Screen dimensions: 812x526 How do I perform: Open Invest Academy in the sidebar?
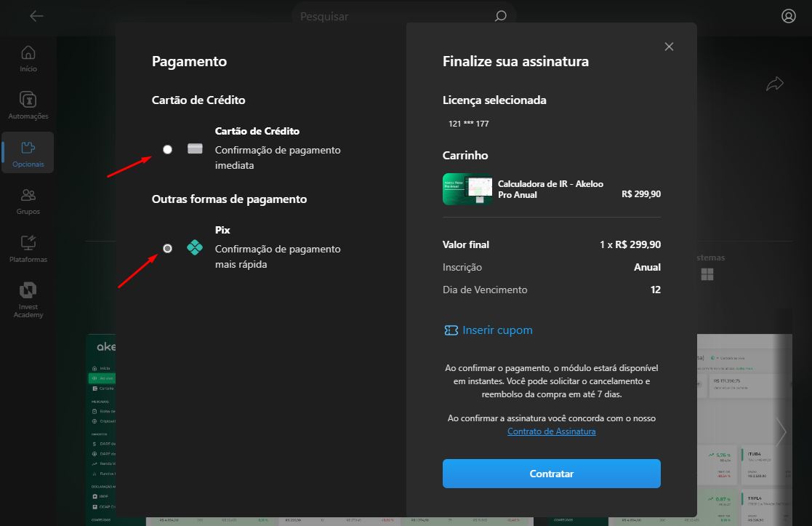(x=28, y=300)
